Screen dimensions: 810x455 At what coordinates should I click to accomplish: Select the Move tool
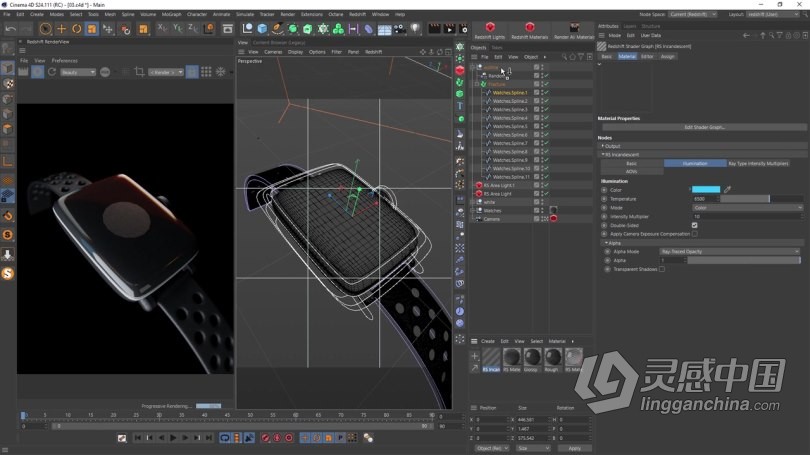coord(61,29)
